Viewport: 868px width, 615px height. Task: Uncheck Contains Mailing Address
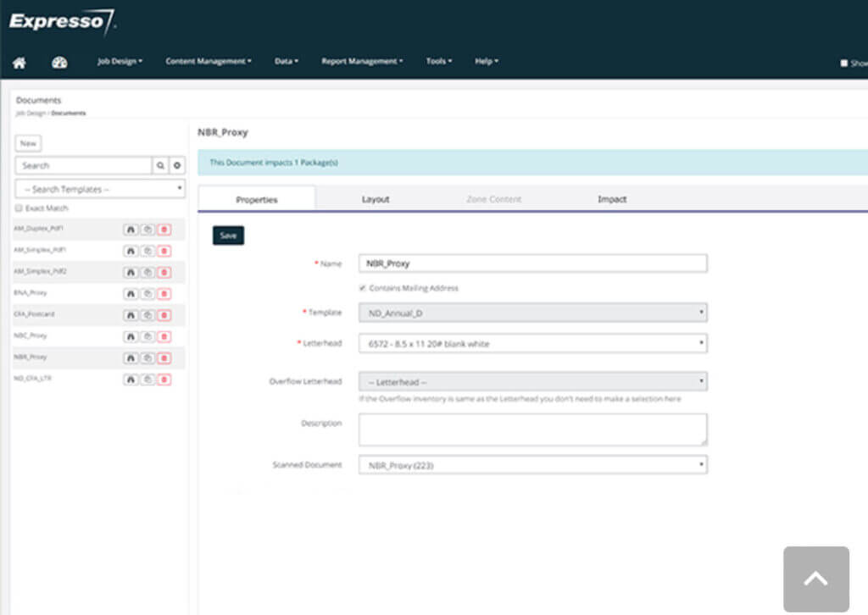tap(361, 286)
